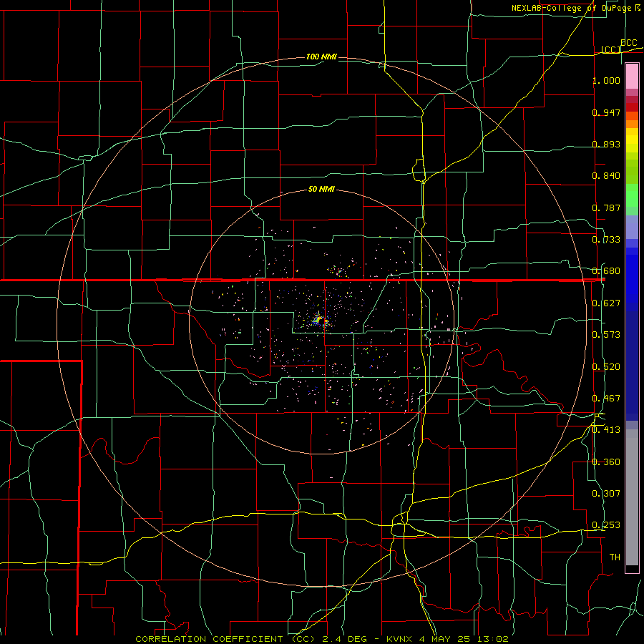Viewport: 644px width, 644px height.
Task: Click the 13:02 timestamp in the caption
Action: coord(494,639)
